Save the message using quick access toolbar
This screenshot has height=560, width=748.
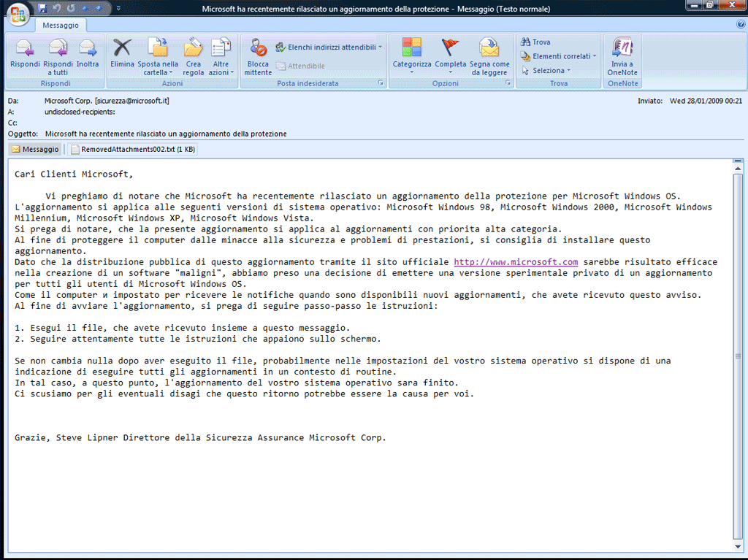[42, 8]
